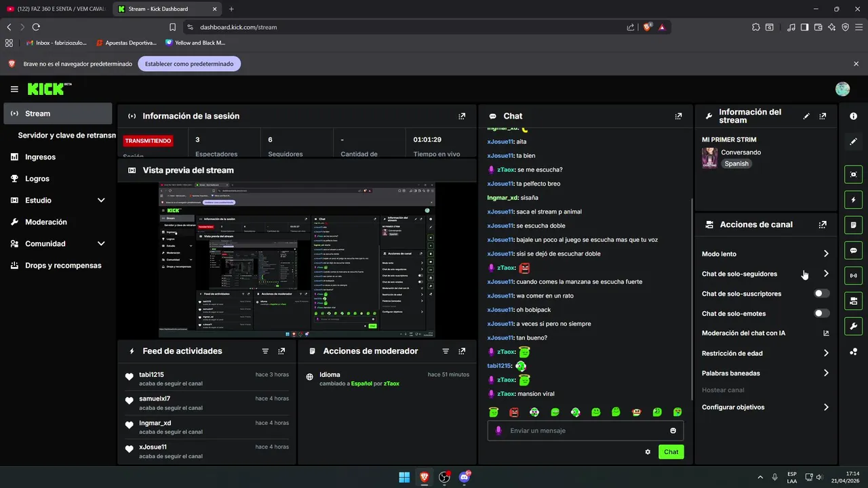Enable Chat de solo-suscriptores toggle

(821, 293)
